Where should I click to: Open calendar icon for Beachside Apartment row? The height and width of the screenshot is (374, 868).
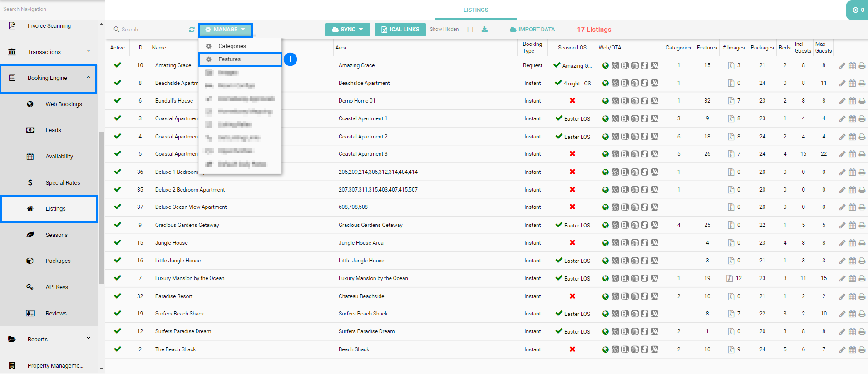coord(852,84)
